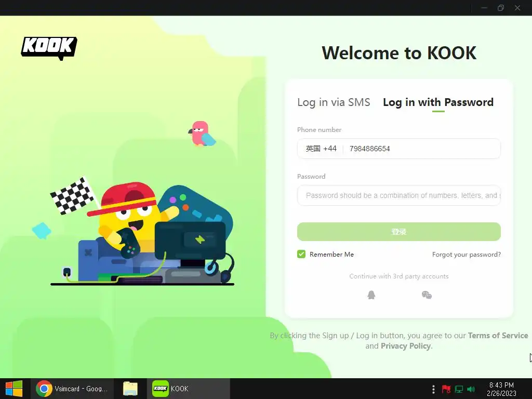532x399 pixels.
Task: Click the Password label above the field
Action: tap(311, 177)
